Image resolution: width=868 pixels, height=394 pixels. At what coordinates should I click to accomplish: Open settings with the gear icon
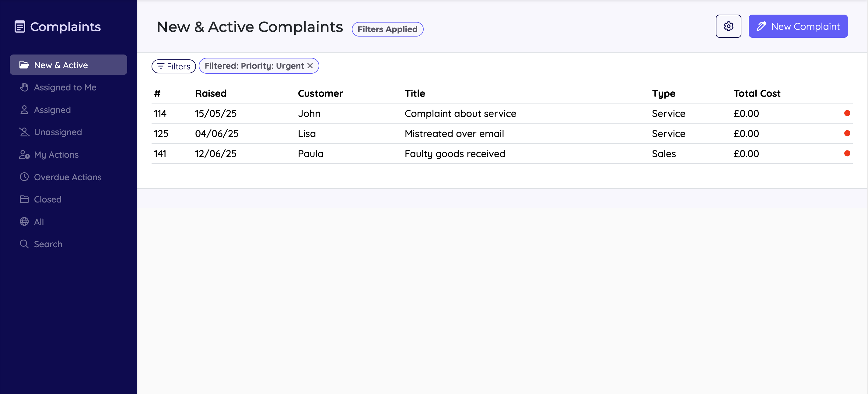(728, 26)
